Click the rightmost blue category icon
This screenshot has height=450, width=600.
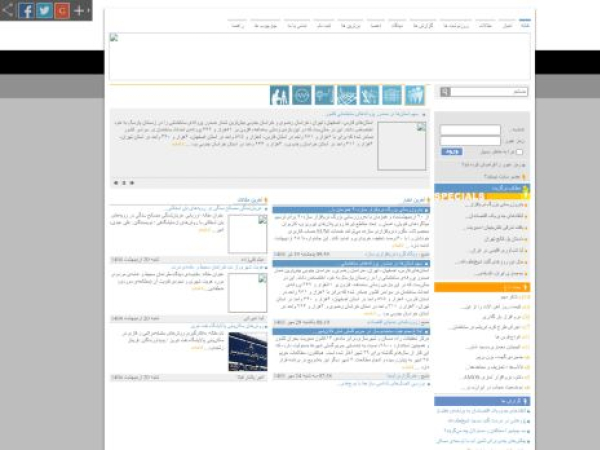pos(414,95)
